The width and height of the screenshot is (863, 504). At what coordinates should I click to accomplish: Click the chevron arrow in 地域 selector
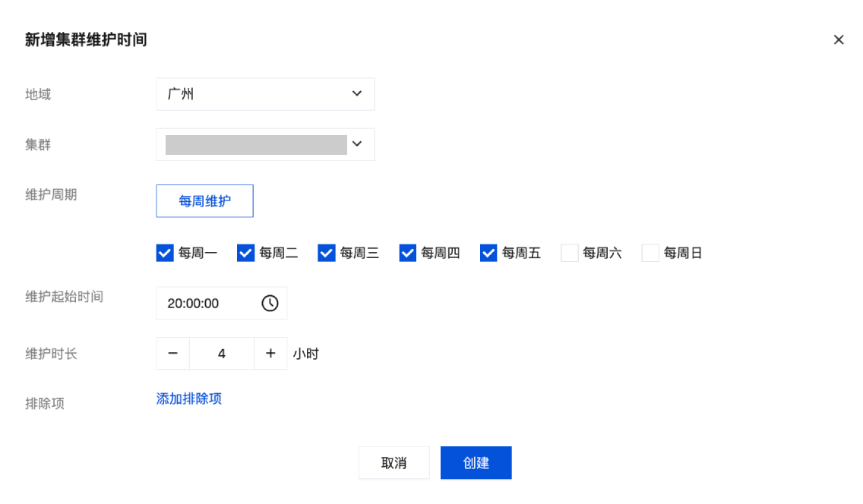pos(357,94)
